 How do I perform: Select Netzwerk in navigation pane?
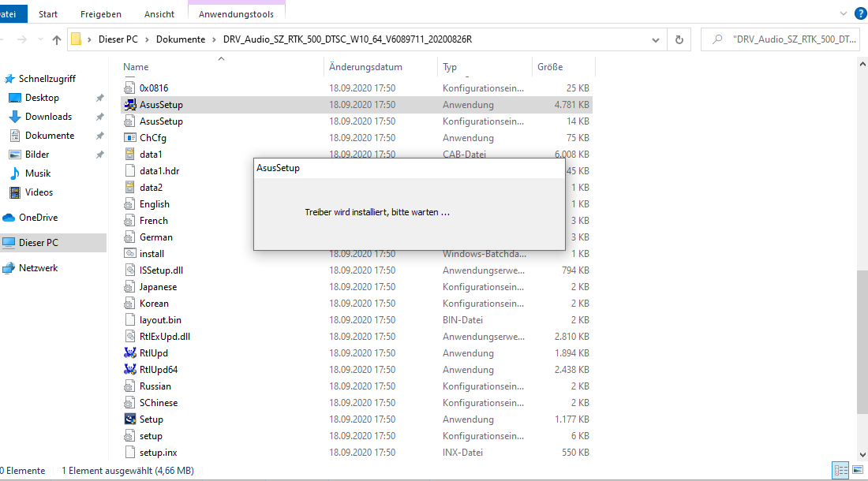(x=38, y=267)
